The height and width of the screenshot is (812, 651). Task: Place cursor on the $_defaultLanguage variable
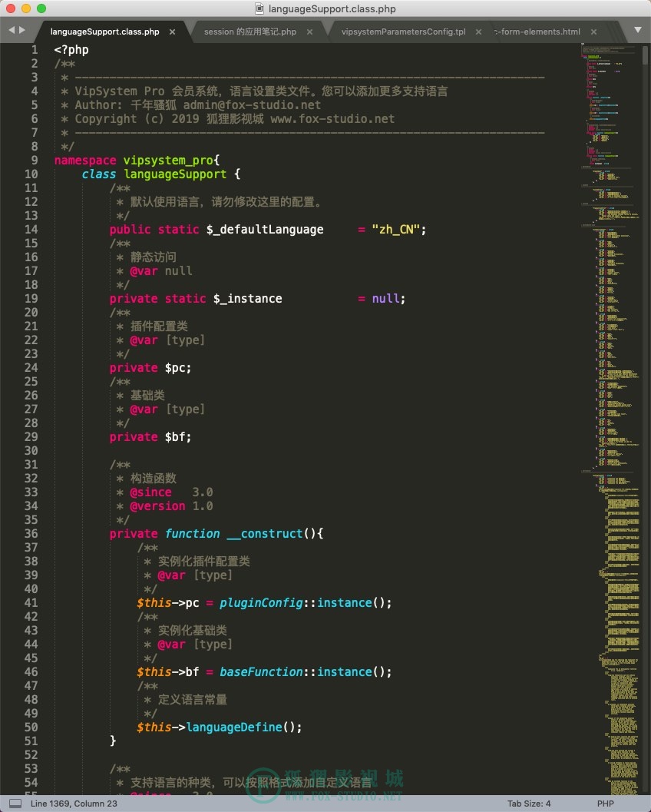tap(265, 230)
